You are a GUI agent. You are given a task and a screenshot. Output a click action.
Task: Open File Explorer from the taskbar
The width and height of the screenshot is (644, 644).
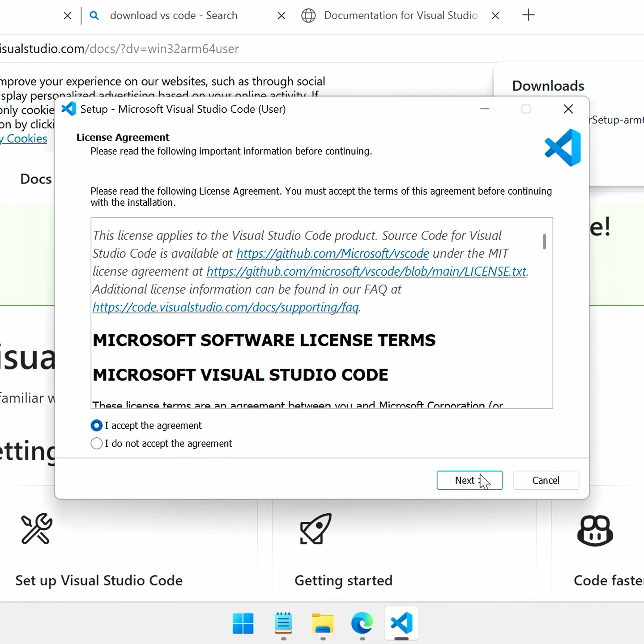coord(323,623)
